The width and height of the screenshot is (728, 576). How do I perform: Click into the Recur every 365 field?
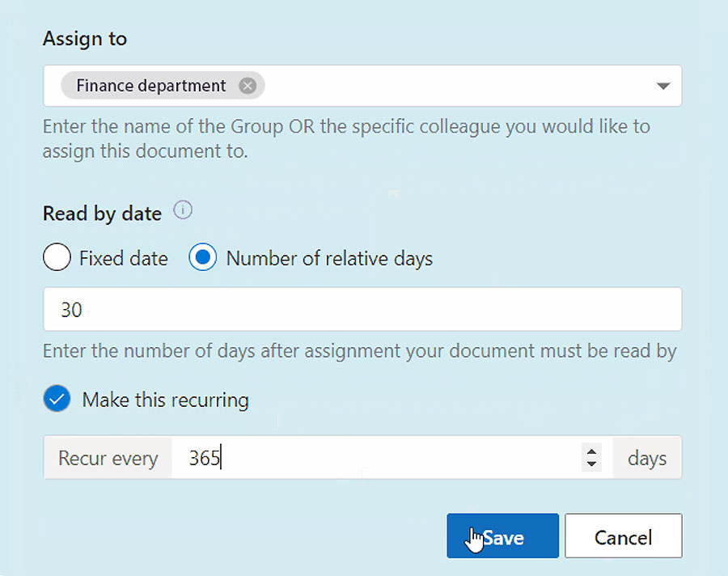pos(376,458)
